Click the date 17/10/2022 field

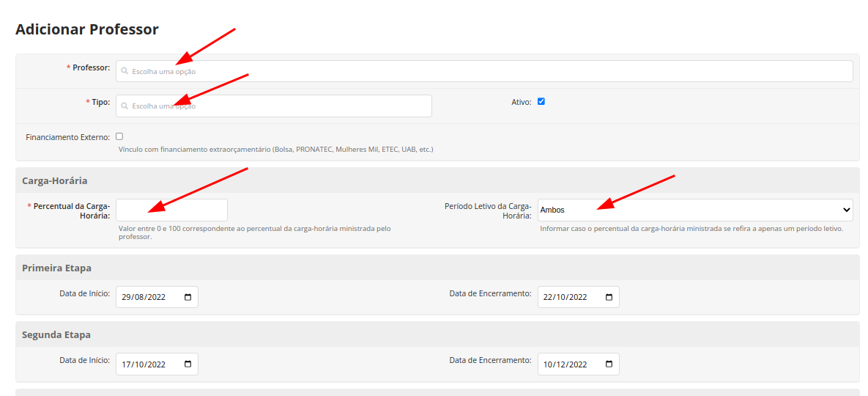point(157,364)
